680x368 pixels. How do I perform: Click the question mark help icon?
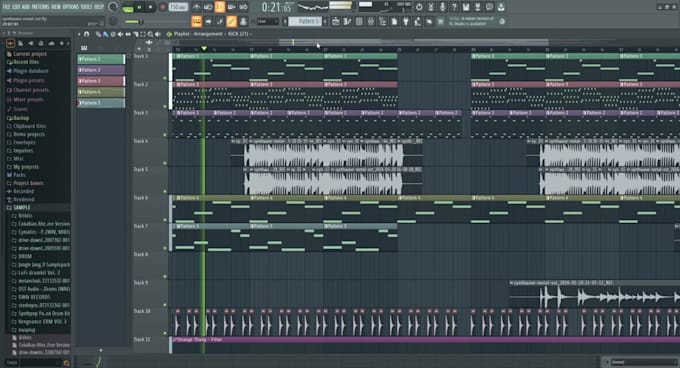click(x=454, y=7)
